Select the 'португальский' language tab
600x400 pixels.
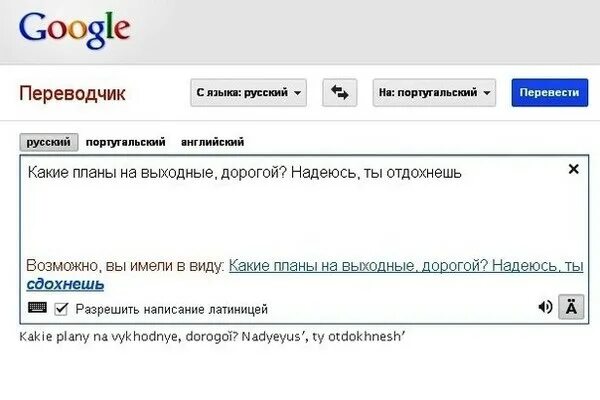pyautogui.click(x=126, y=142)
